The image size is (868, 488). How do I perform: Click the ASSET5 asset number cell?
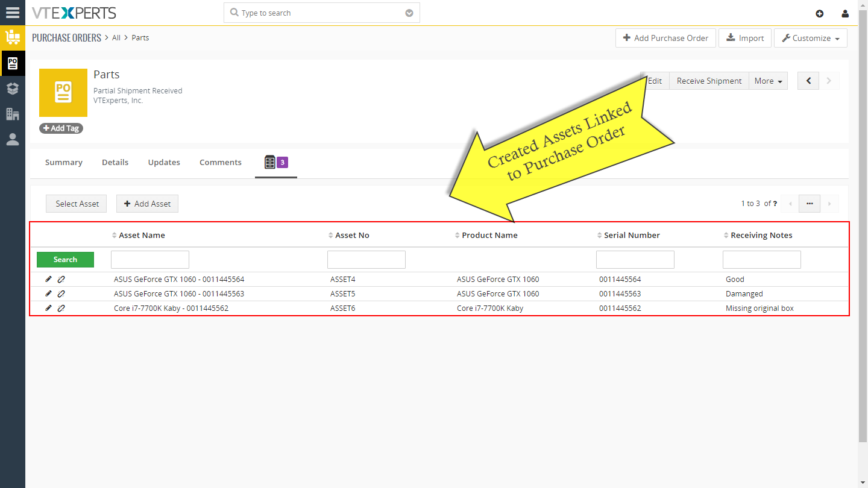click(343, 293)
